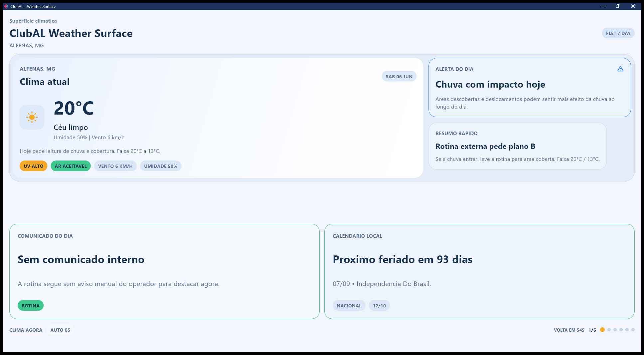The height and width of the screenshot is (355, 644).
Task: Toggle the AUTO 8S rotation chip
Action: coord(60,330)
